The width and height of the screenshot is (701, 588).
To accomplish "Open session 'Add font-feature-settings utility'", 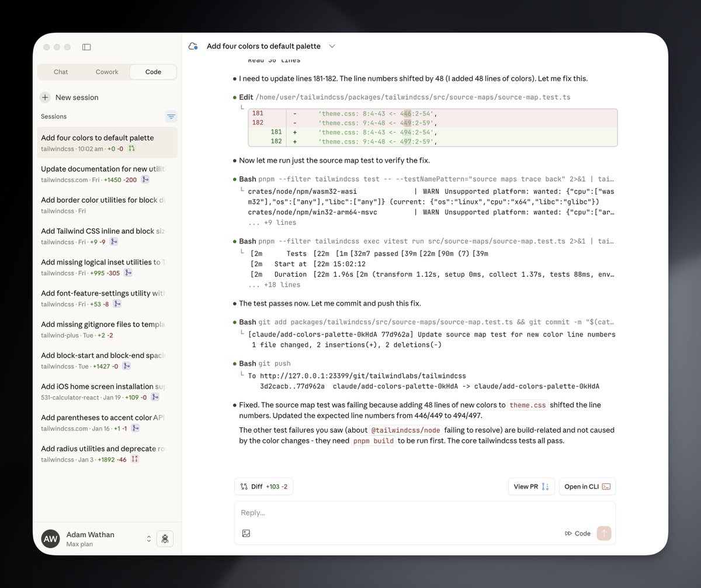I will point(107,298).
